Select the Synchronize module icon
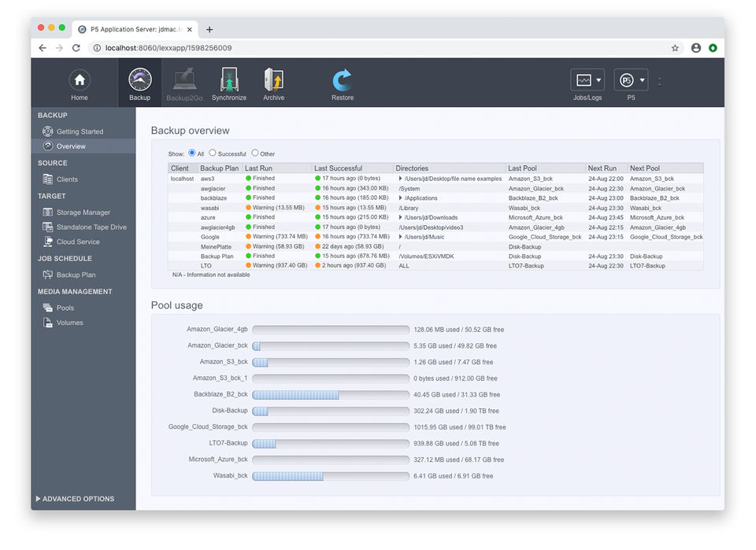756x550 pixels. point(228,80)
